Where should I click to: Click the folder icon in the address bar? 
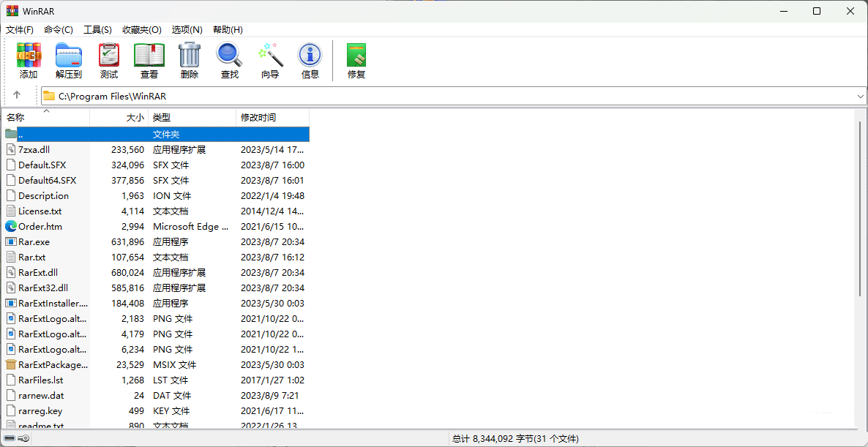pyautogui.click(x=49, y=96)
